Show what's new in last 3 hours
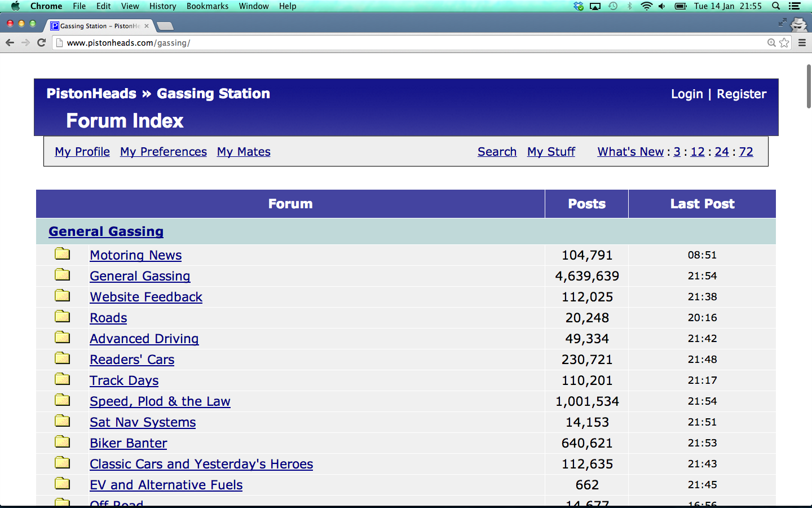The height and width of the screenshot is (508, 812). point(677,152)
